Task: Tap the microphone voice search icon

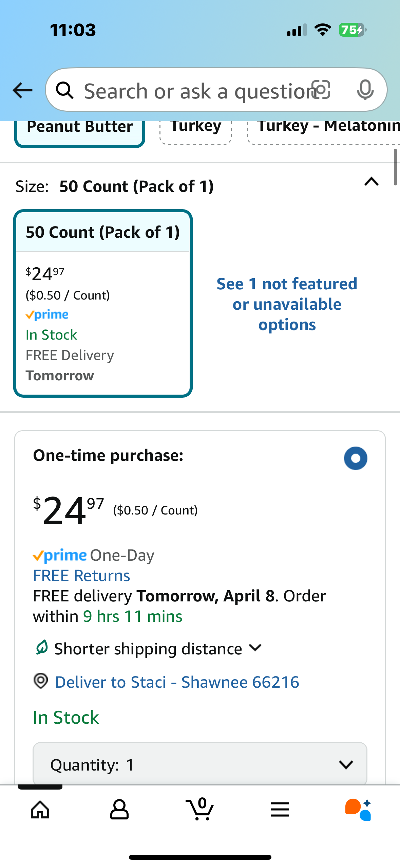Action: click(365, 90)
